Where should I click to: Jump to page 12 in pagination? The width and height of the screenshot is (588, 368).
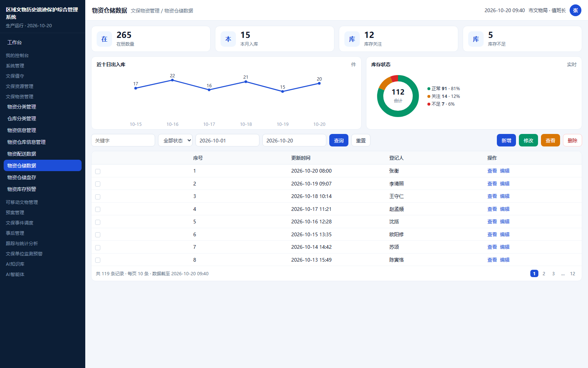click(x=573, y=273)
